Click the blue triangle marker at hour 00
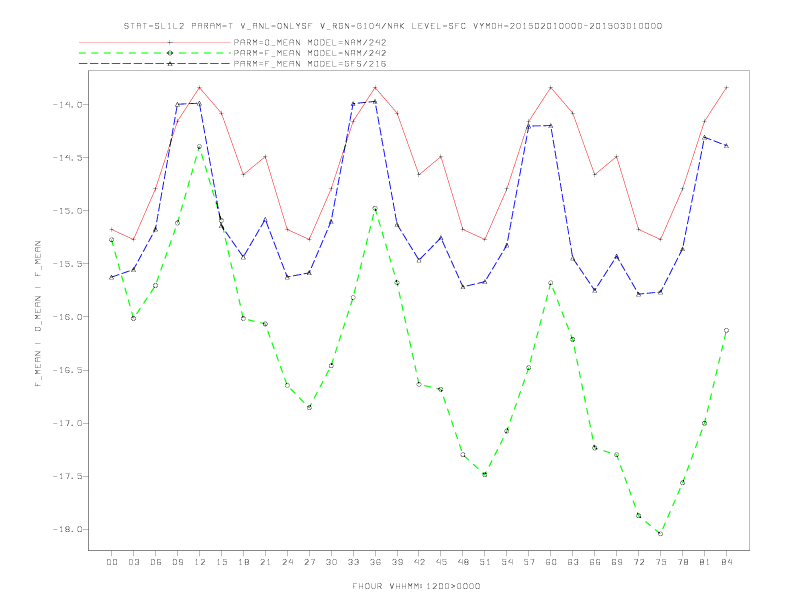 (x=112, y=277)
